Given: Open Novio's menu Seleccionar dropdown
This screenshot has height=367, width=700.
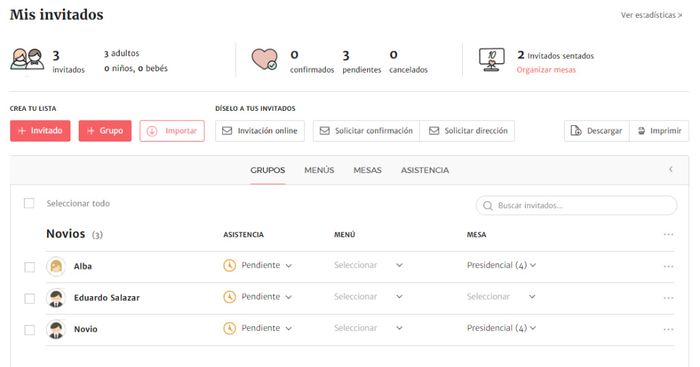Looking at the screenshot, I should pyautogui.click(x=368, y=328).
